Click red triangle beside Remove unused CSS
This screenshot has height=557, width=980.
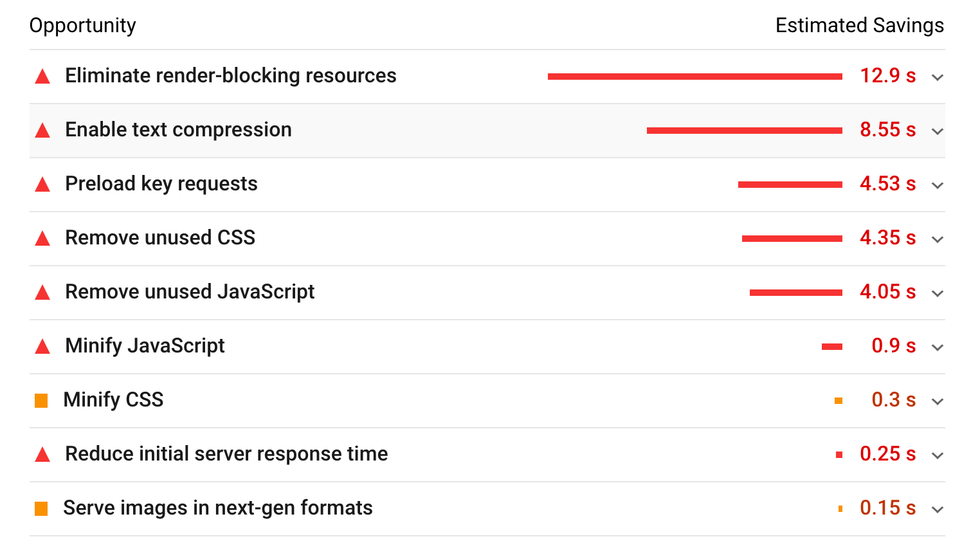pos(42,239)
